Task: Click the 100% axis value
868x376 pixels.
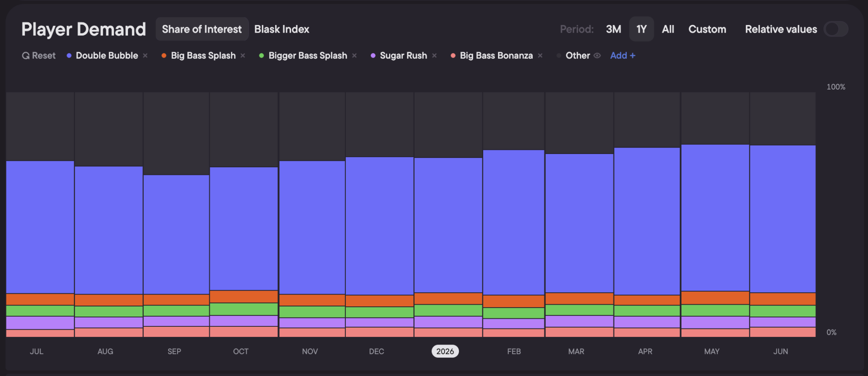Action: tap(836, 87)
